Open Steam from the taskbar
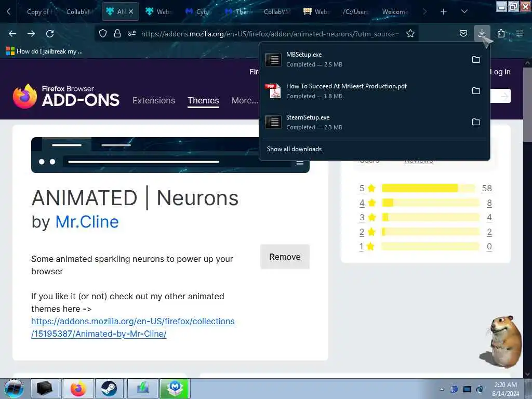This screenshot has height=399, width=532. tap(109, 389)
